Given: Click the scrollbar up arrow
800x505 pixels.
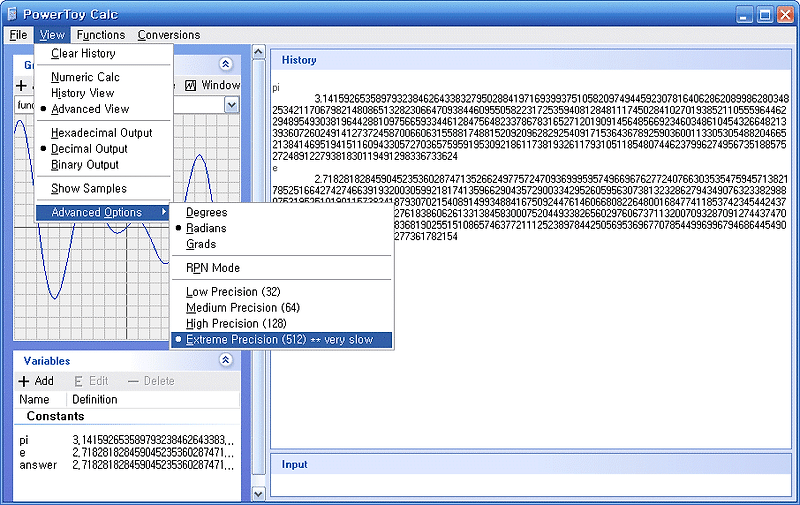Looking at the screenshot, I should pos(259,52).
